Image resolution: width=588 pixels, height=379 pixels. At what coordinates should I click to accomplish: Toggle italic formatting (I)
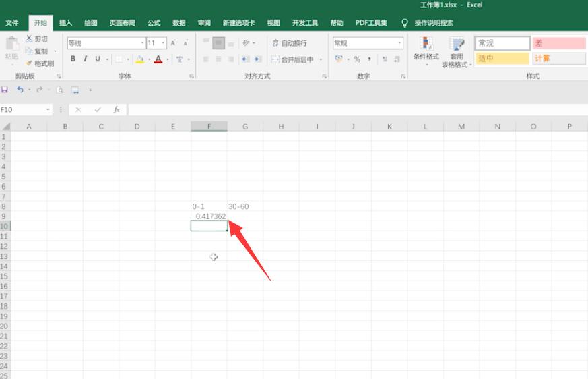[x=86, y=59]
